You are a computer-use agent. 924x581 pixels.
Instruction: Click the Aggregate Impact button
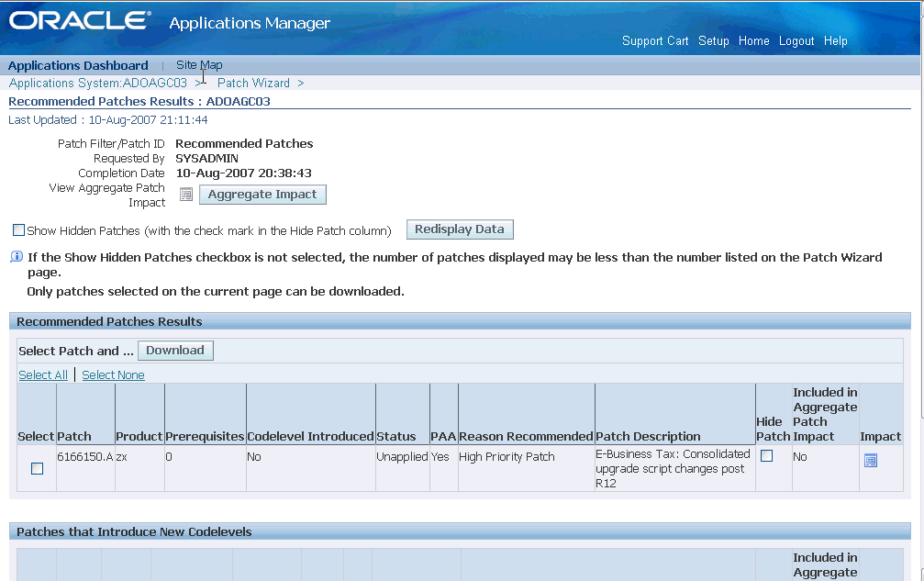point(262,195)
